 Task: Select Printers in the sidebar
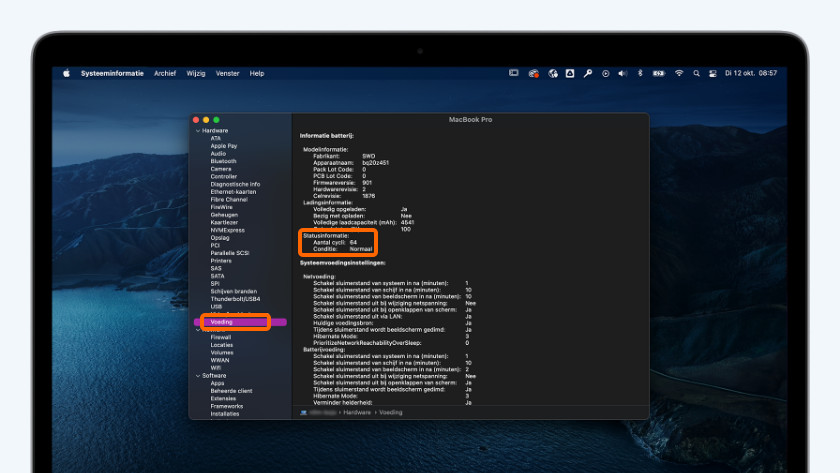point(221,261)
